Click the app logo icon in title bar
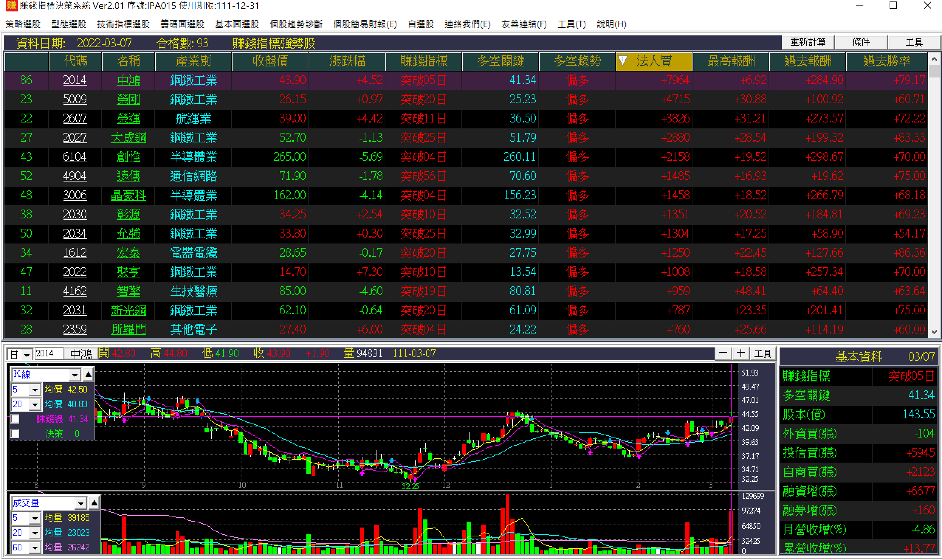This screenshot has width=942, height=560. click(x=11, y=6)
